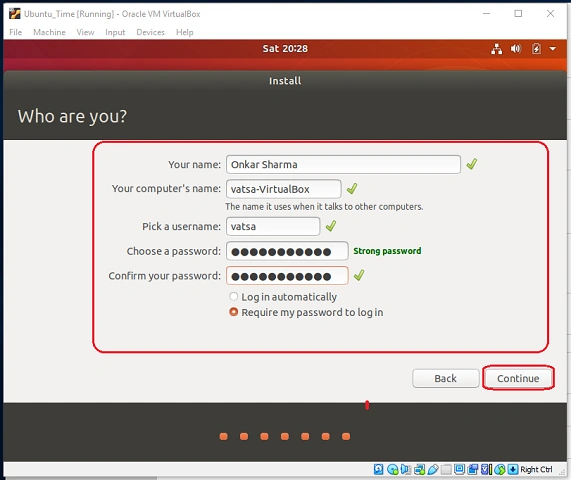
Task: Click the Who are you? heading
Action: coord(72,116)
